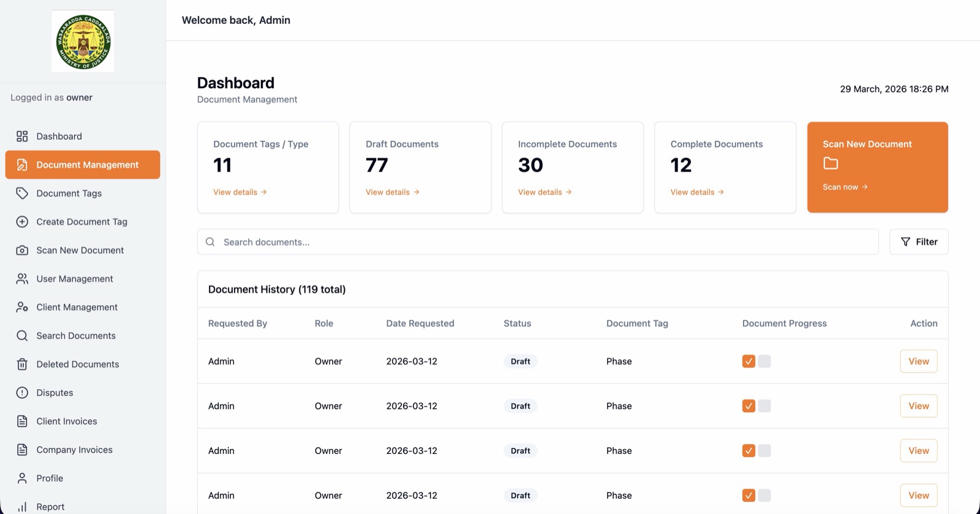View details of Incomplete Documents card

pos(545,192)
